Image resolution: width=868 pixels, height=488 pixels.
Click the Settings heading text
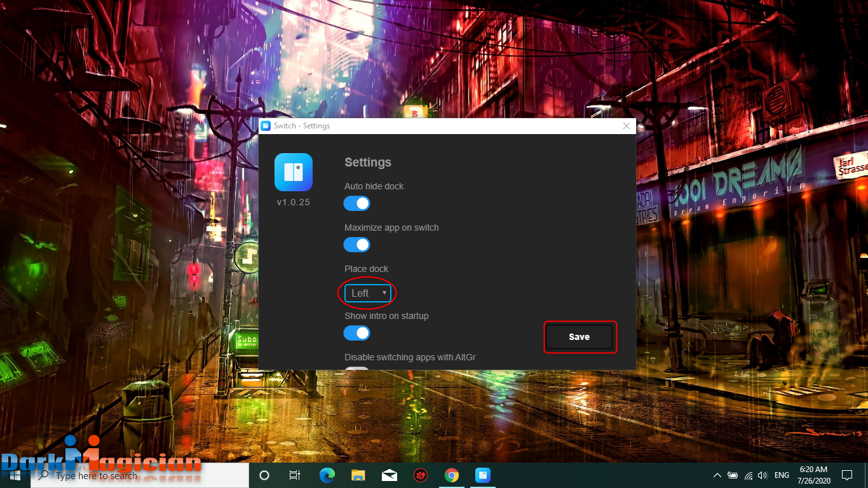click(368, 162)
